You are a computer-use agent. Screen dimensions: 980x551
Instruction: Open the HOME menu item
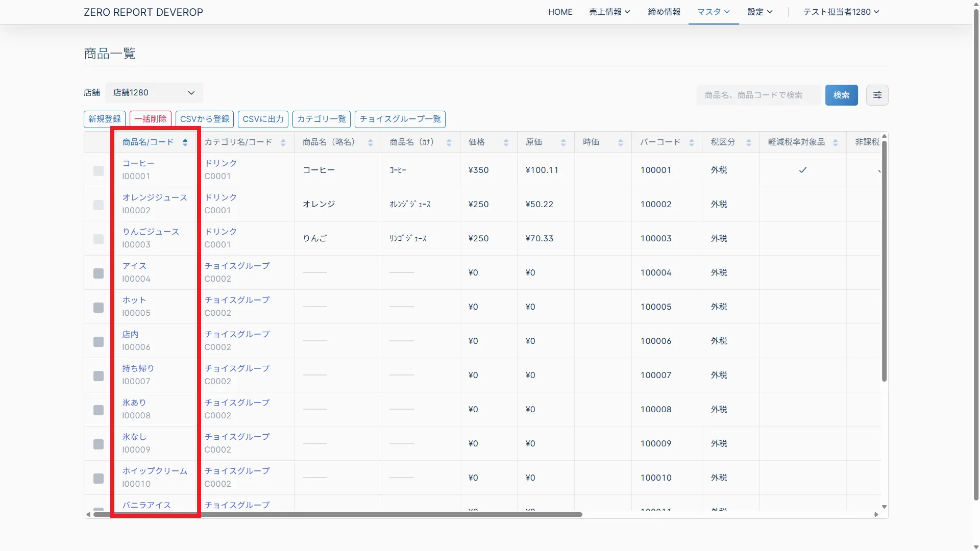point(560,12)
